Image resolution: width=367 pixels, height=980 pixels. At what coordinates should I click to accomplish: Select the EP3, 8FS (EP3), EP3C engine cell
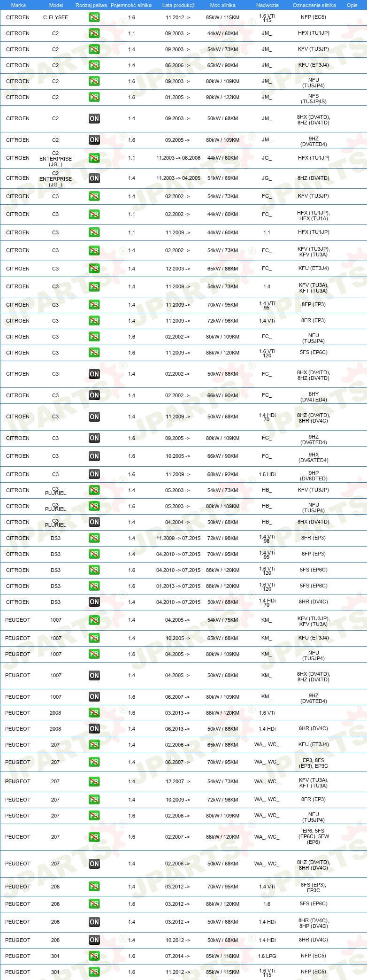coord(313,763)
